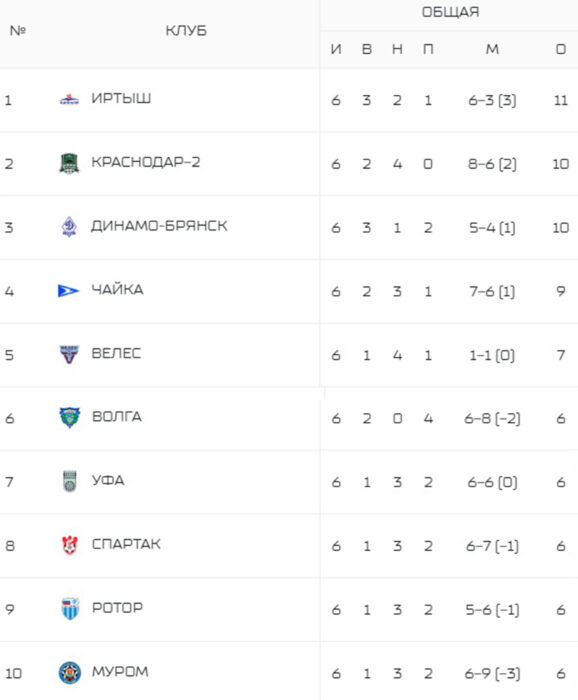Click the Уфа club logo
This screenshot has height=700, width=578.
tap(70, 481)
